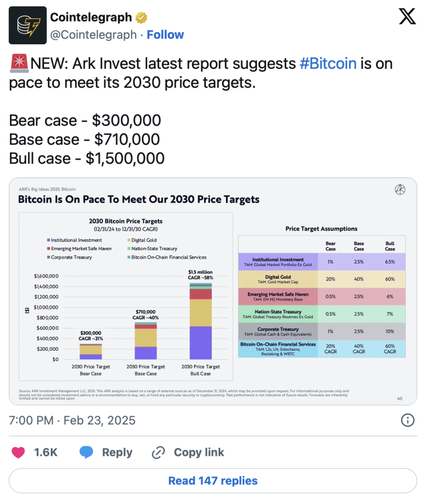Like the tweet with the heart icon
426x504 pixels.
[x=18, y=452]
